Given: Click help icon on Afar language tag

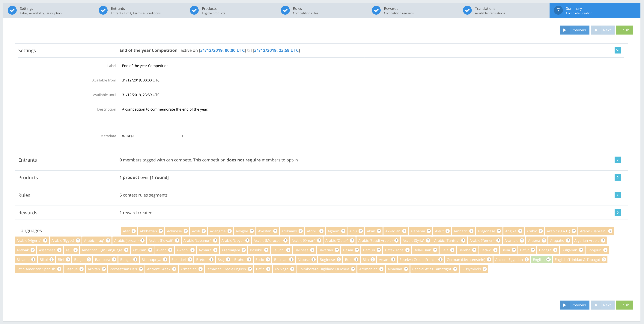Looking at the screenshot, I should (134, 231).
